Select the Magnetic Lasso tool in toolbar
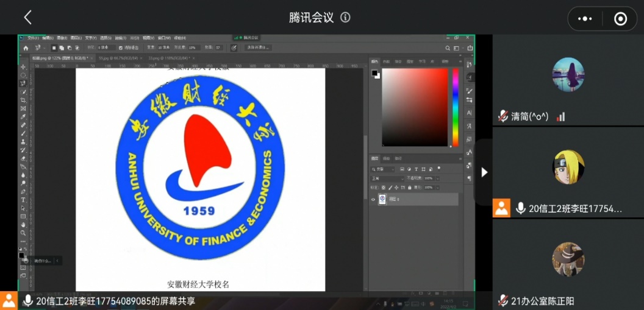This screenshot has height=310, width=644. click(x=23, y=83)
